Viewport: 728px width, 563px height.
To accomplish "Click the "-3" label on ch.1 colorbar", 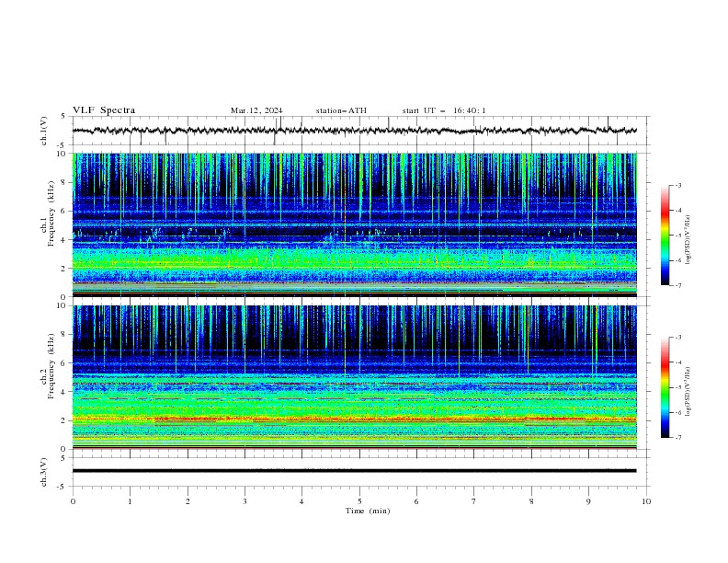I will coord(677,185).
